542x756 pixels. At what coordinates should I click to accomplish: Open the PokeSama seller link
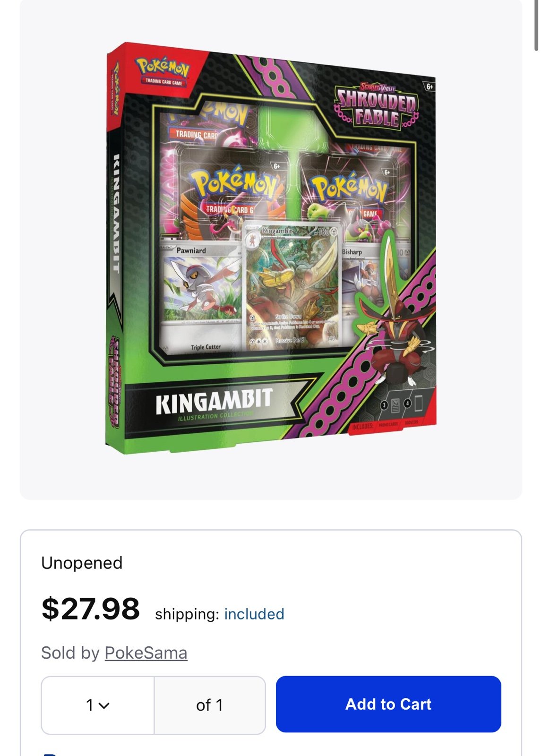click(146, 653)
